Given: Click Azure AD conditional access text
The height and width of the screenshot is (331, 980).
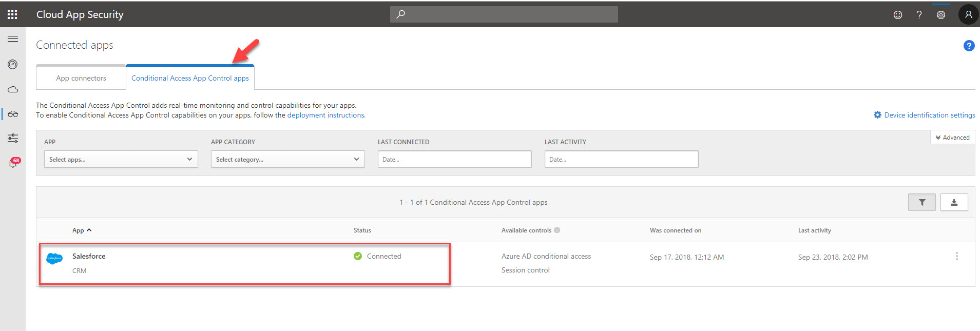Looking at the screenshot, I should pos(546,256).
